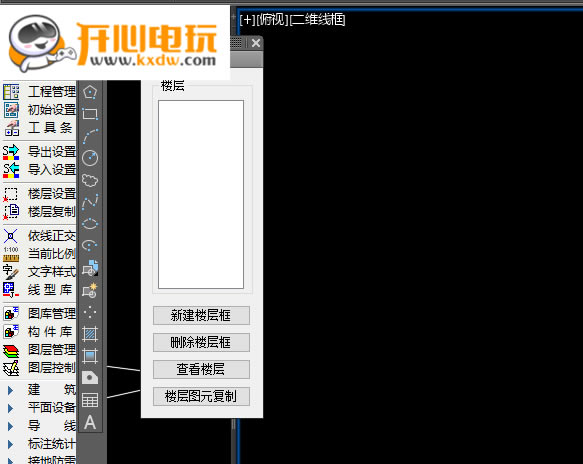Activate the ellipse drawing tool
This screenshot has height=464, width=583.
tap(90, 224)
